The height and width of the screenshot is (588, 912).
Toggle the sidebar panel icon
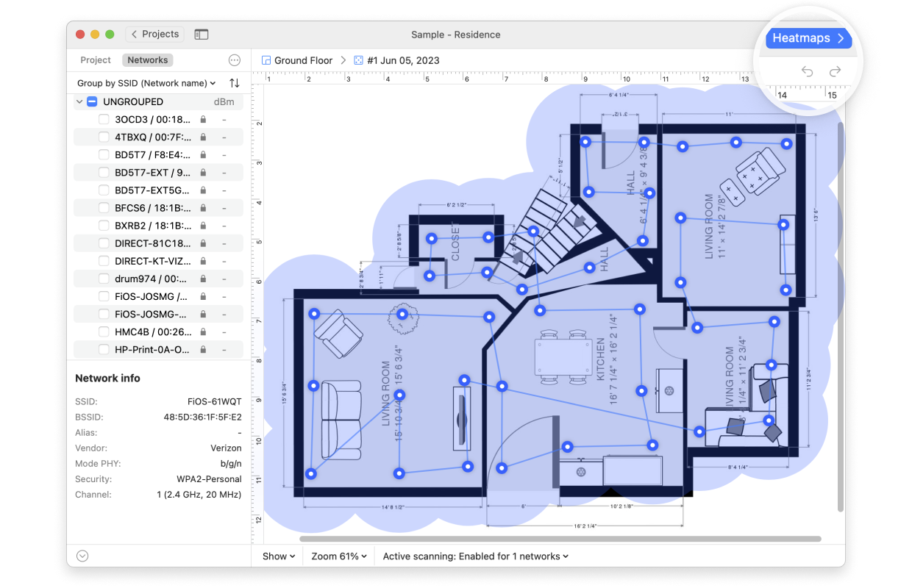tap(201, 35)
